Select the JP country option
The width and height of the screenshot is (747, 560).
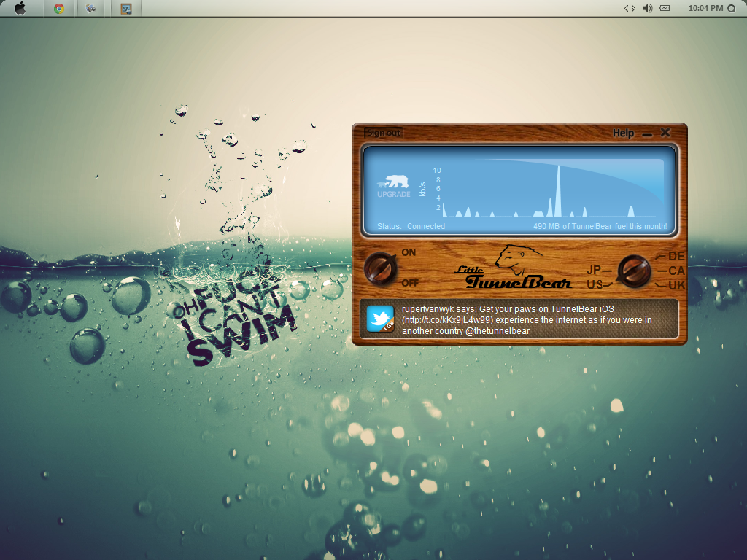594,270
